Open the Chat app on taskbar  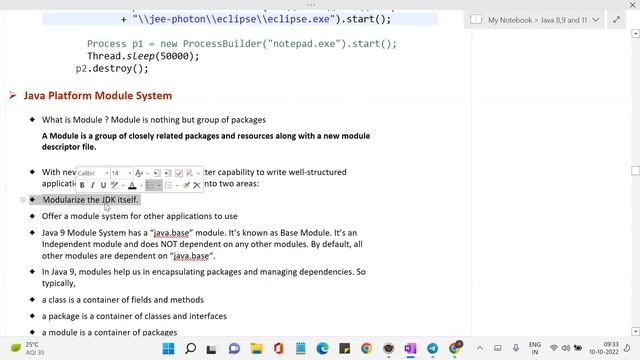click(x=234, y=349)
